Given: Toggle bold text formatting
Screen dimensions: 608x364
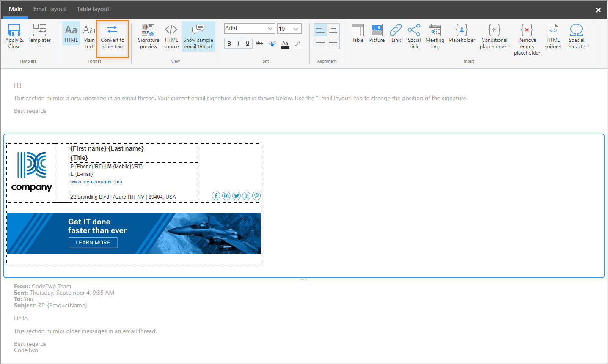Looking at the screenshot, I should pyautogui.click(x=228, y=43).
